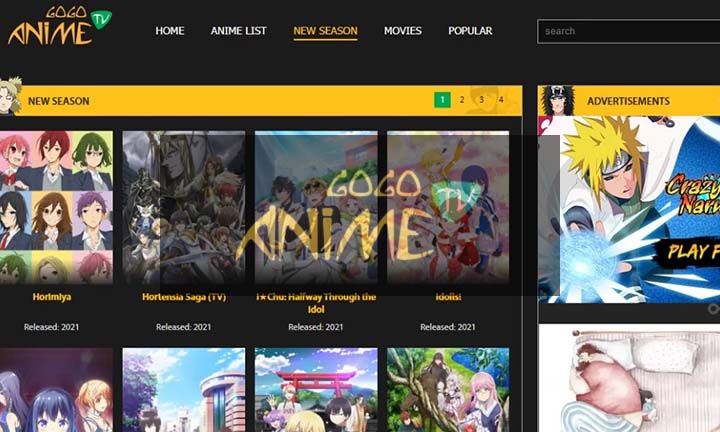Click the character avatar icon beside ADVERTISEMENTS

[557, 101]
